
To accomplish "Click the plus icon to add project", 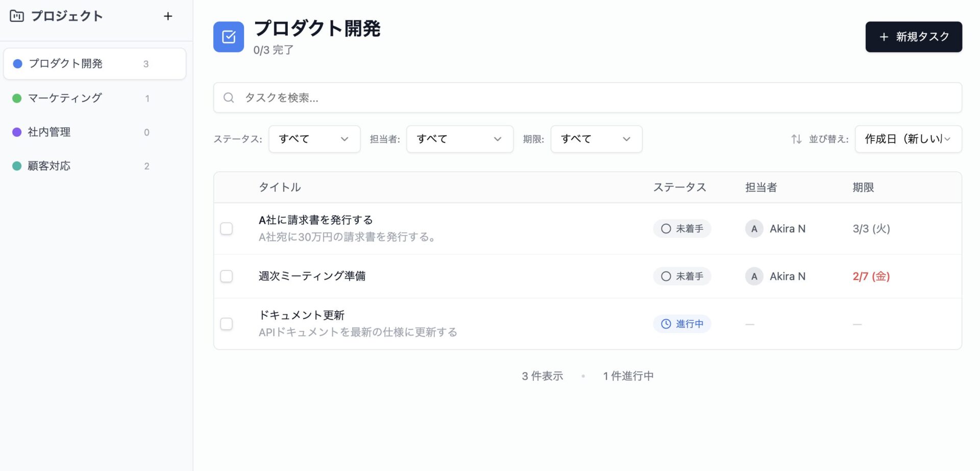I will (x=168, y=16).
